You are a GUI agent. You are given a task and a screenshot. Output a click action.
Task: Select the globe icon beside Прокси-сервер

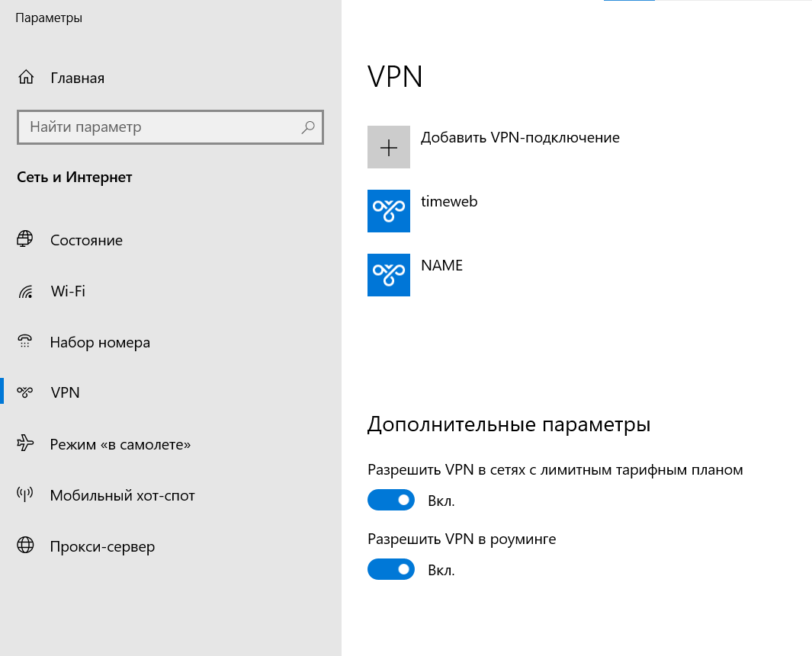tap(25, 546)
